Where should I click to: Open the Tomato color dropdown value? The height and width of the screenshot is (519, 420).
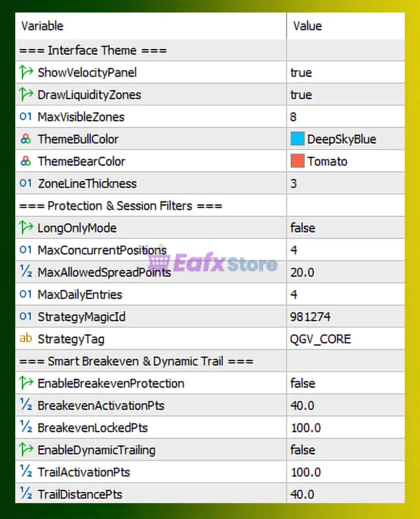tap(327, 162)
